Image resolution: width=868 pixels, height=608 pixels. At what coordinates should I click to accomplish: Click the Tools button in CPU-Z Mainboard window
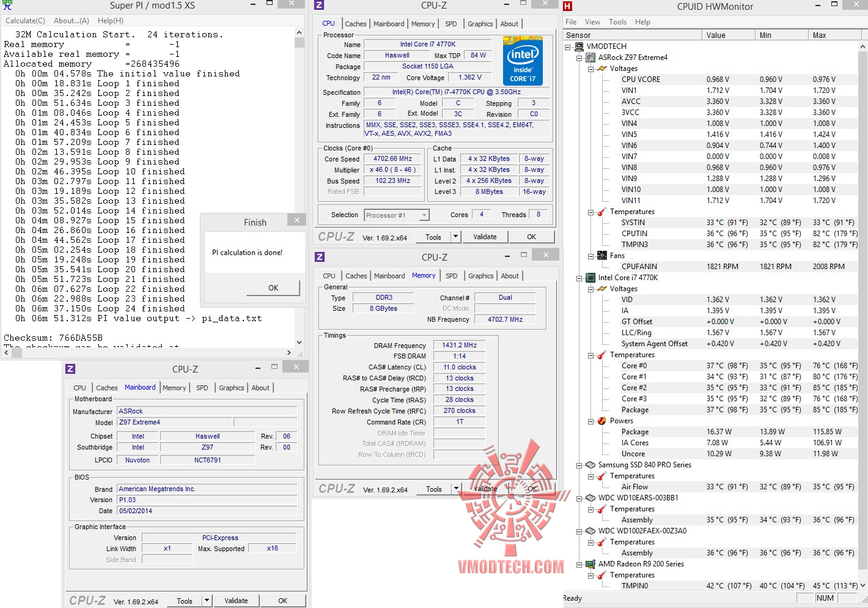click(x=185, y=601)
